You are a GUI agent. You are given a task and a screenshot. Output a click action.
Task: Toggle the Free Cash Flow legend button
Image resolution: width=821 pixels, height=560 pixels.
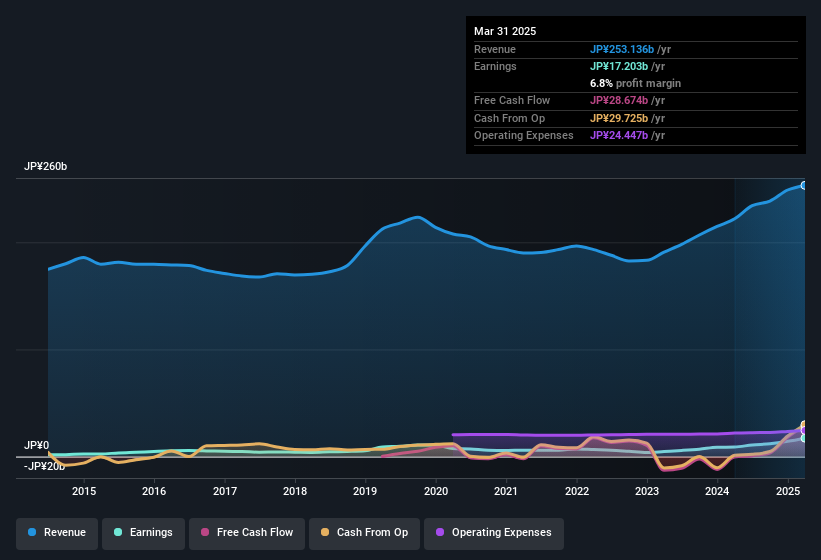(x=247, y=533)
